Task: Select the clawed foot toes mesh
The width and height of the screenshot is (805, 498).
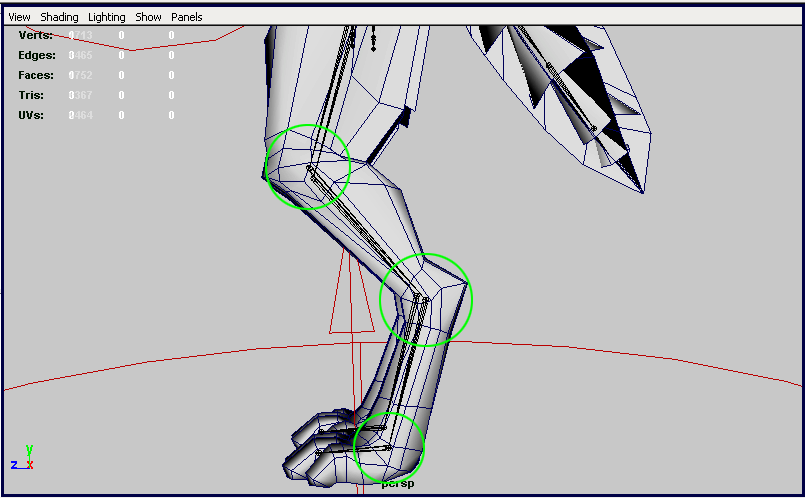Action: click(318, 445)
